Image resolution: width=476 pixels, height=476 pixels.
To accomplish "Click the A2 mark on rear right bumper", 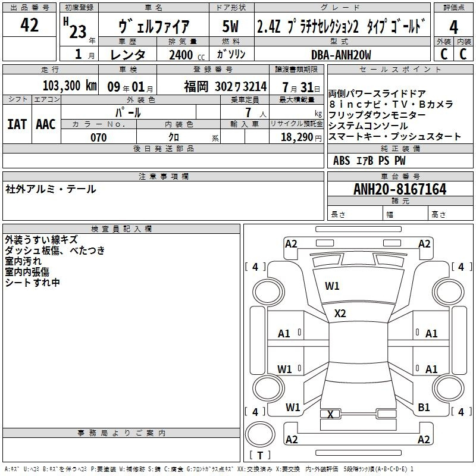I will [424, 440].
